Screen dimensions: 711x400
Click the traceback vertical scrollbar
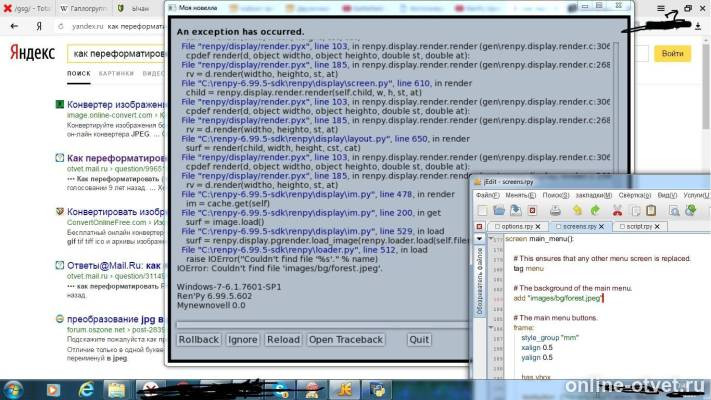click(616, 109)
